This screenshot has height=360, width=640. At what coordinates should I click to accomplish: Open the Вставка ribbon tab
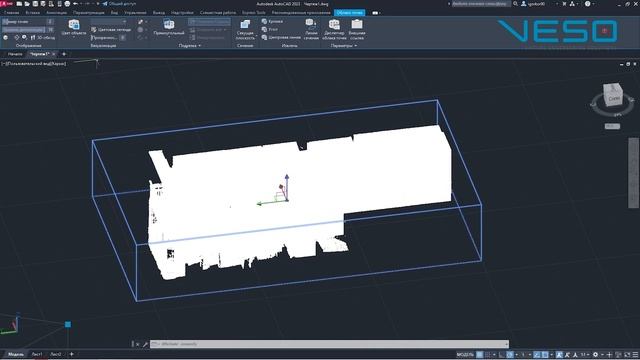33,13
